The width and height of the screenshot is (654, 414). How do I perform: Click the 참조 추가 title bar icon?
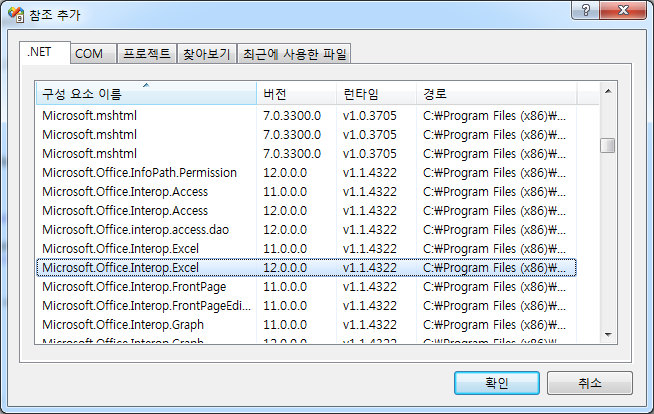(x=16, y=15)
